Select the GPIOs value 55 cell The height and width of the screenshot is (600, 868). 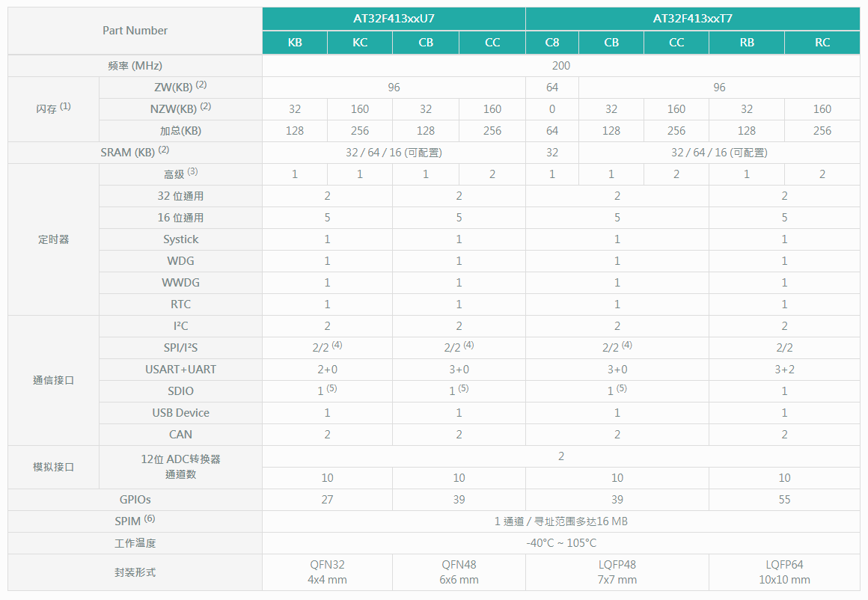[x=784, y=500]
